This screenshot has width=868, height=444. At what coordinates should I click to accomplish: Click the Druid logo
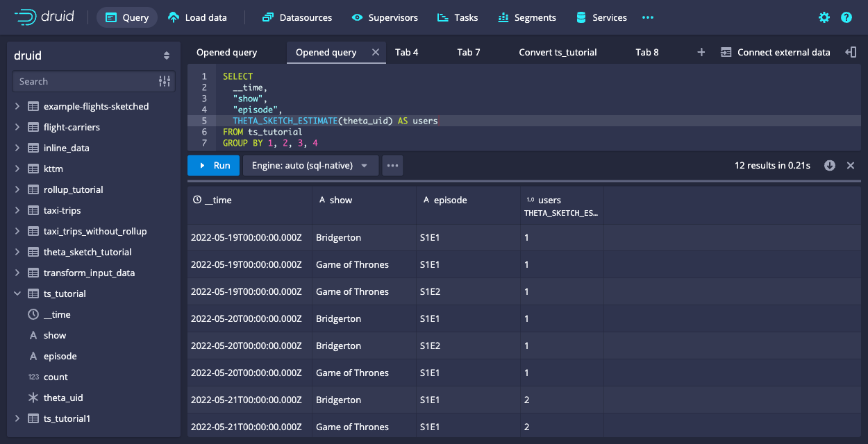pos(44,17)
